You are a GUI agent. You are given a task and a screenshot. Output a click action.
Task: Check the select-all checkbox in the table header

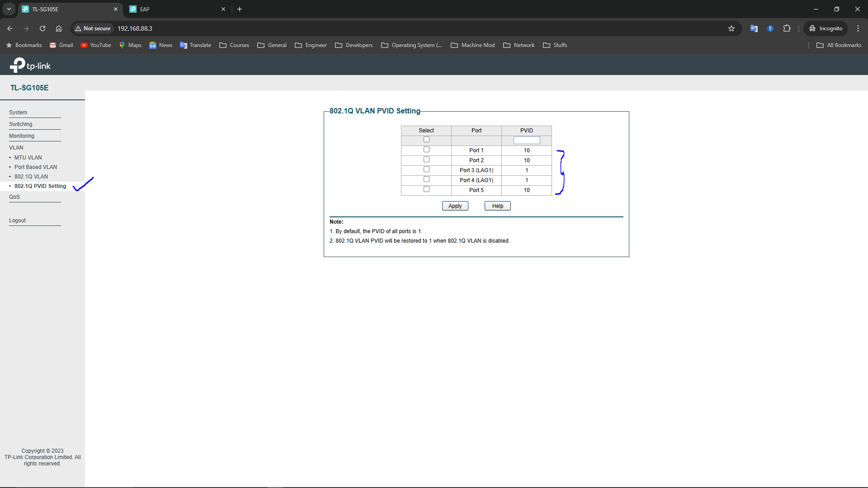coord(426,139)
